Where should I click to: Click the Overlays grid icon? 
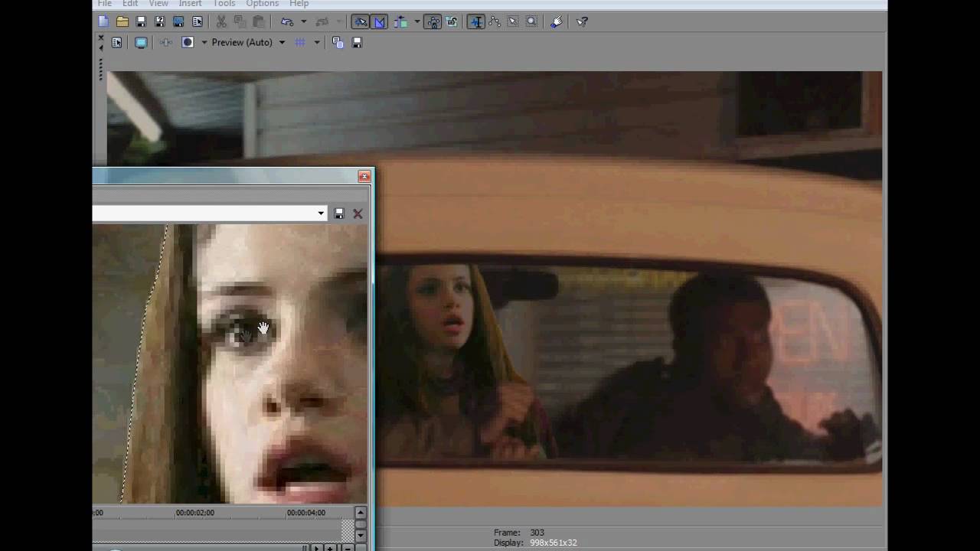coord(300,42)
